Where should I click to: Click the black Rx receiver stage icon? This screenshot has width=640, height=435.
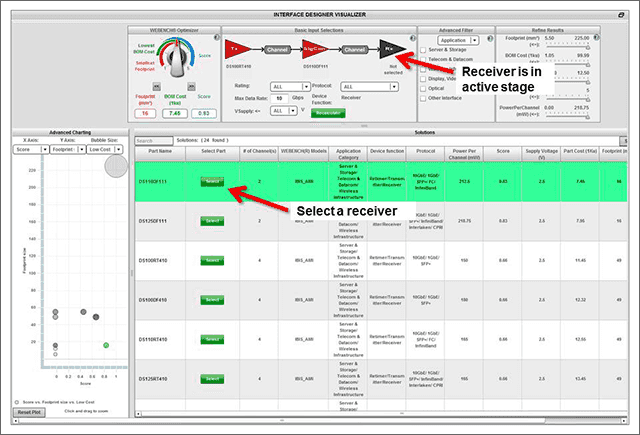(x=389, y=48)
